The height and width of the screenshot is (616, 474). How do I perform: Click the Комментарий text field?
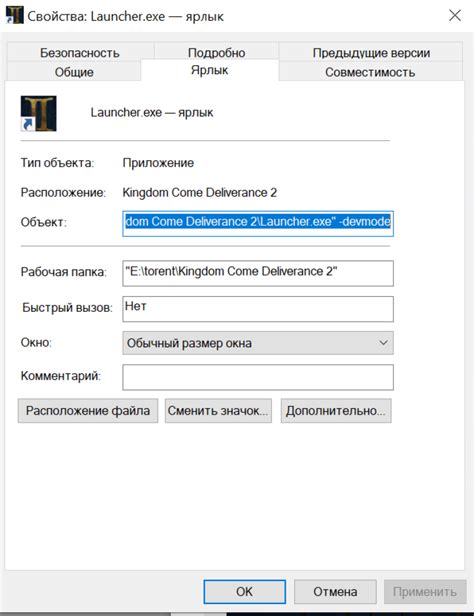click(258, 377)
